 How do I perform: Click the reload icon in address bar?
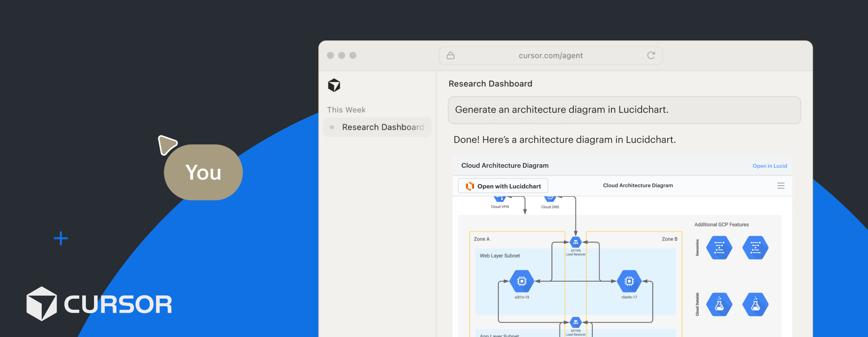point(651,55)
